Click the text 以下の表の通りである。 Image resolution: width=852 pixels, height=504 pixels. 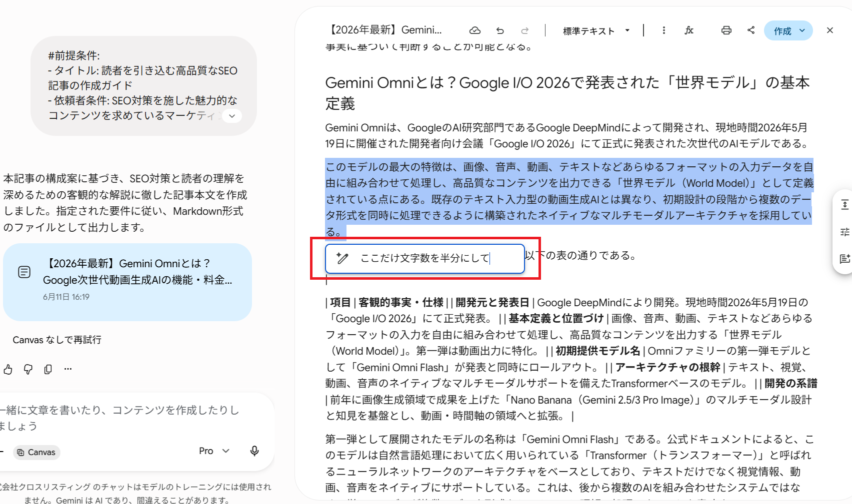(x=581, y=256)
